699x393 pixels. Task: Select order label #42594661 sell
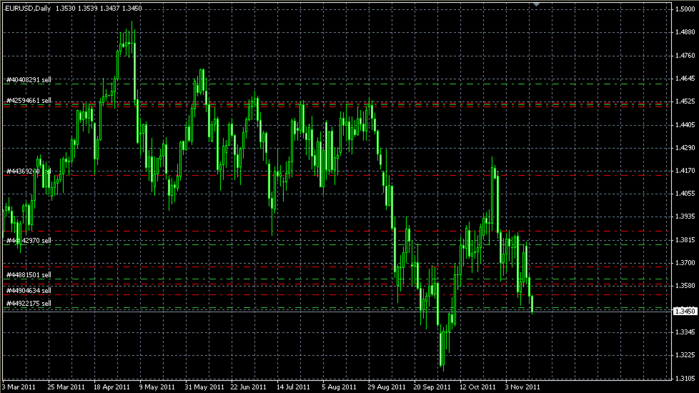(x=29, y=101)
